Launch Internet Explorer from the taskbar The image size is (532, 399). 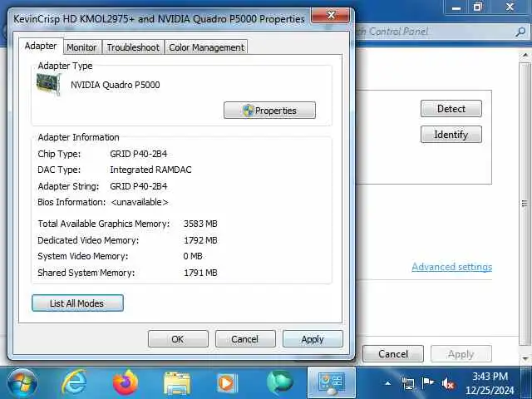(74, 382)
